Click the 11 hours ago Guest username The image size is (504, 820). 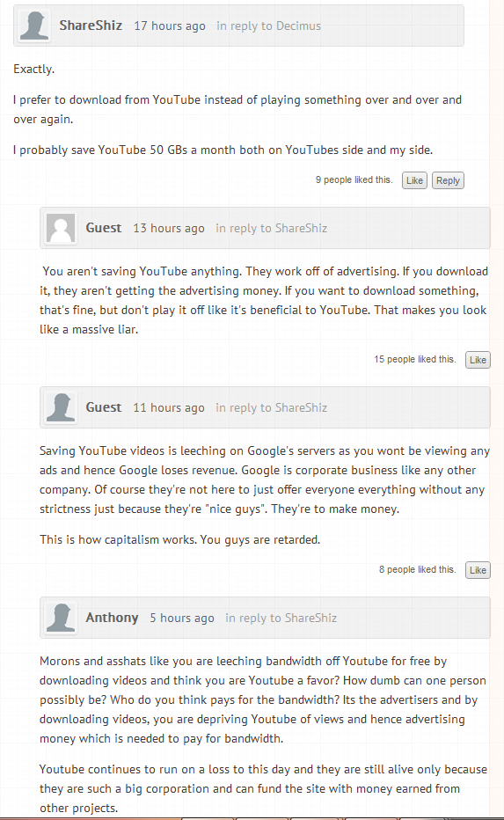click(x=104, y=407)
